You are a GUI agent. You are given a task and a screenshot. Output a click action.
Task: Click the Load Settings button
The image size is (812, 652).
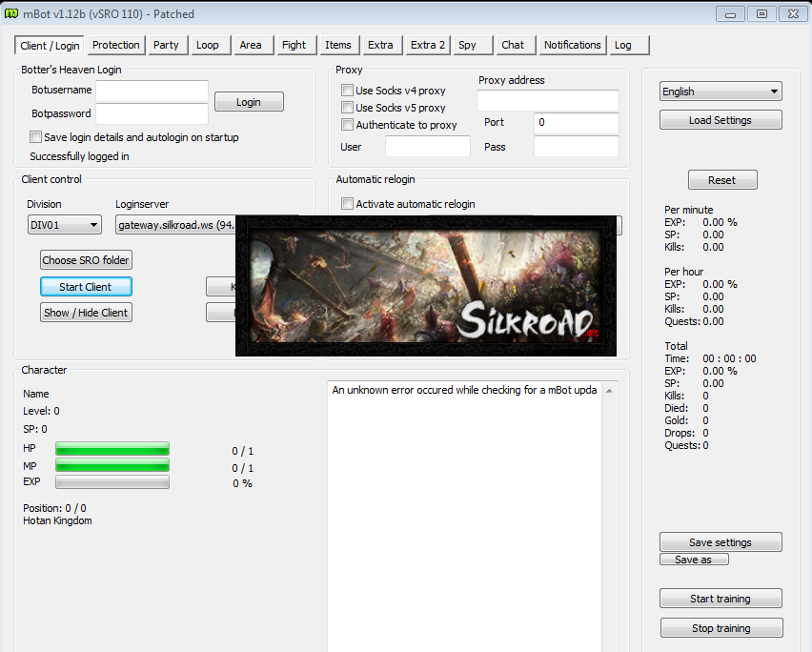(721, 119)
